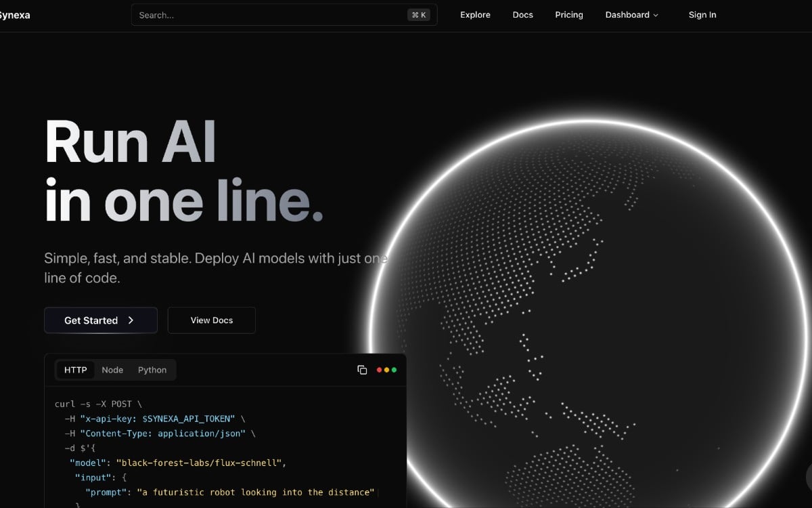Click the arrow icon inside Get Started

(x=131, y=320)
